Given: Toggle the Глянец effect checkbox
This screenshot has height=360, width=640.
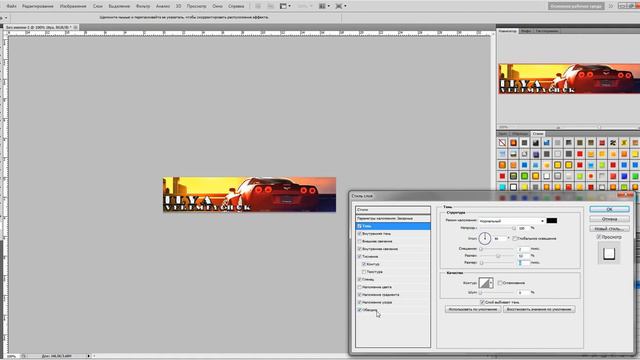Looking at the screenshot, I should [360, 279].
